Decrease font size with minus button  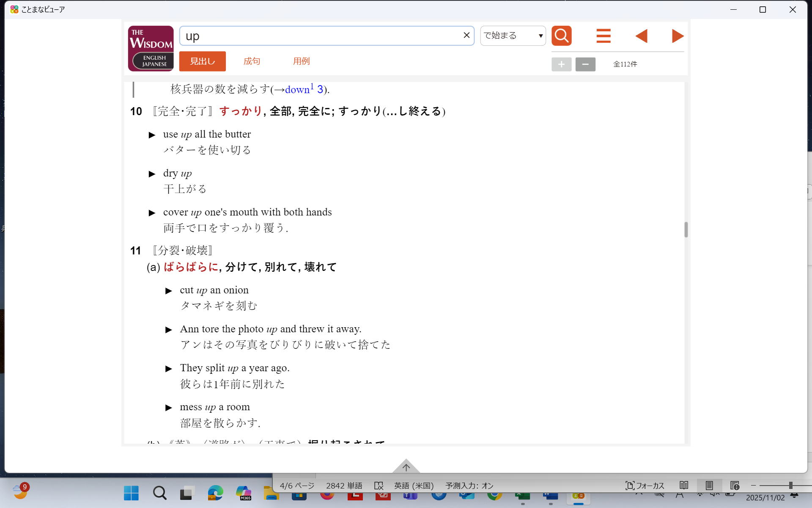585,64
